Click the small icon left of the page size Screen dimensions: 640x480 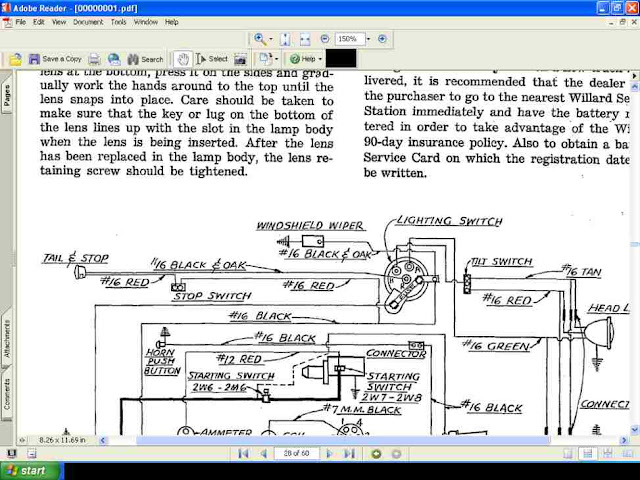tap(22, 440)
